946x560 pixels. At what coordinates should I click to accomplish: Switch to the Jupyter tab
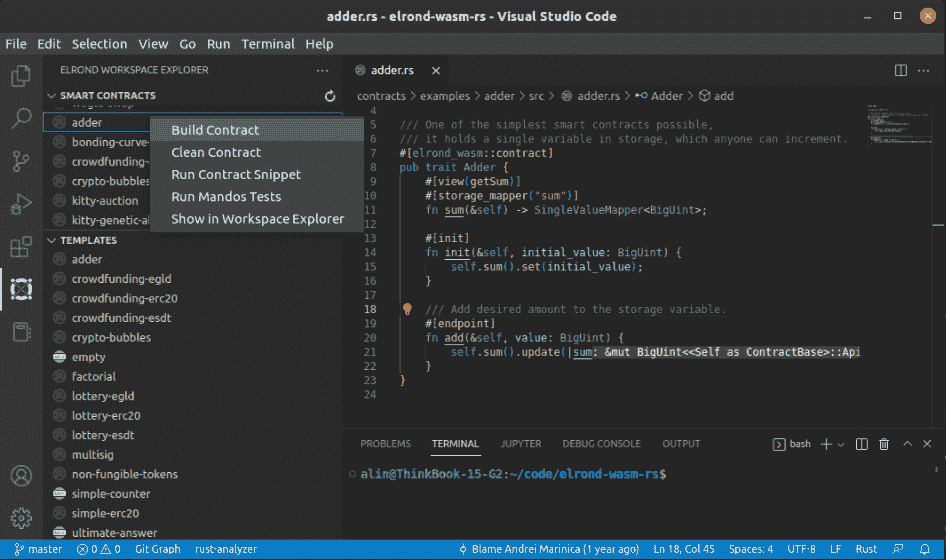pyautogui.click(x=521, y=444)
